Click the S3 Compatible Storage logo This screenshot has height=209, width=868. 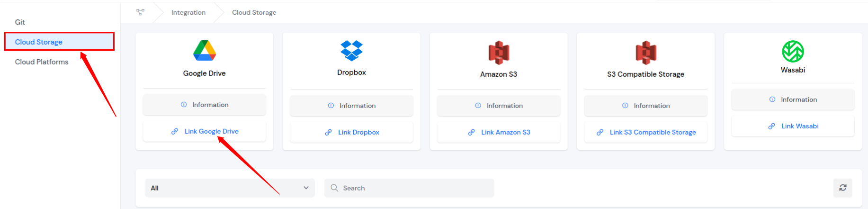coord(646,53)
